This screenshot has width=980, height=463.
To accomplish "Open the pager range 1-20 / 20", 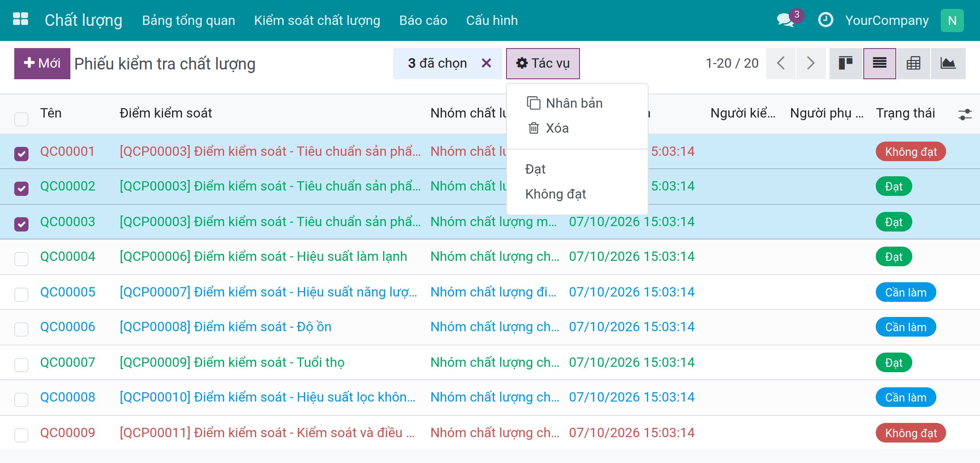I will point(732,63).
